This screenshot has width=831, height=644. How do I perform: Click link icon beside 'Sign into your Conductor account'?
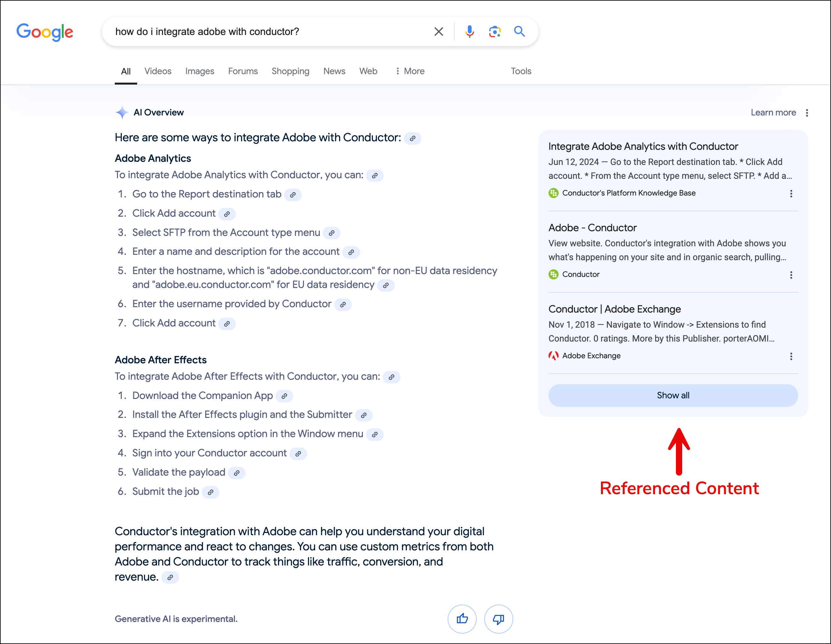298,454
